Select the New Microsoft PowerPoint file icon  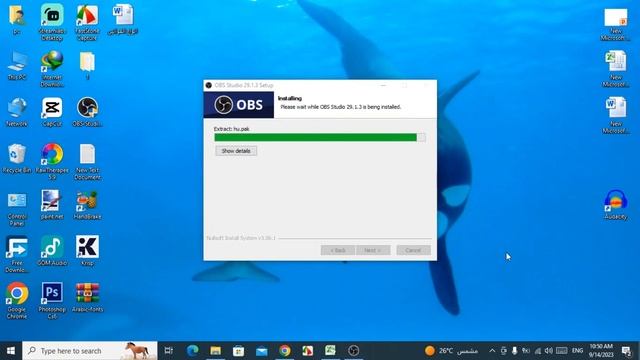(616, 24)
